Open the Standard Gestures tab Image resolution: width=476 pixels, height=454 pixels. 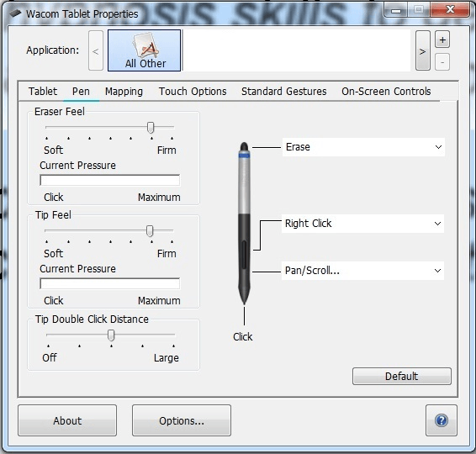click(x=284, y=92)
